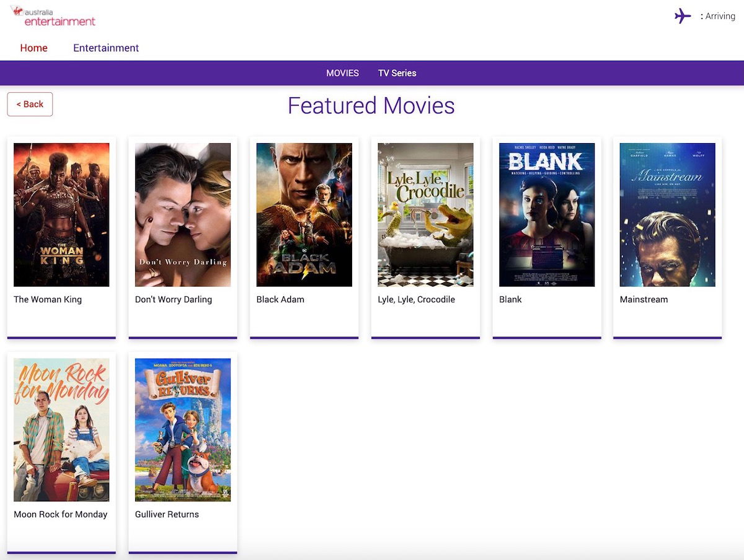
Task: Open the Don't Worry Darling poster
Action: coord(183,215)
